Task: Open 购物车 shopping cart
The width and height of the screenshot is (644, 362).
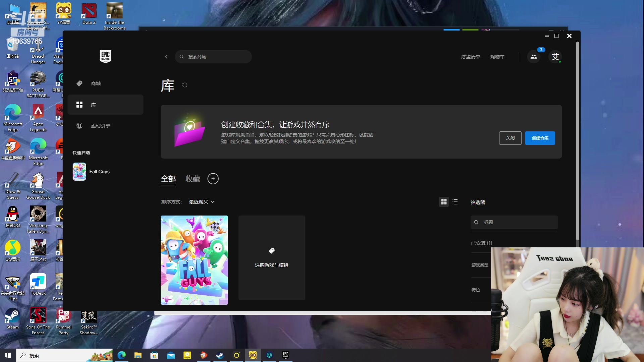Action: (497, 57)
